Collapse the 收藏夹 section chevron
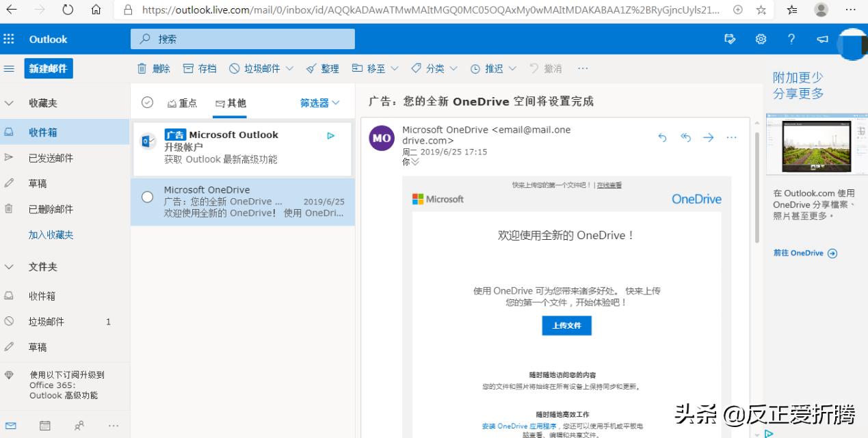The height and width of the screenshot is (438, 868). (x=10, y=102)
